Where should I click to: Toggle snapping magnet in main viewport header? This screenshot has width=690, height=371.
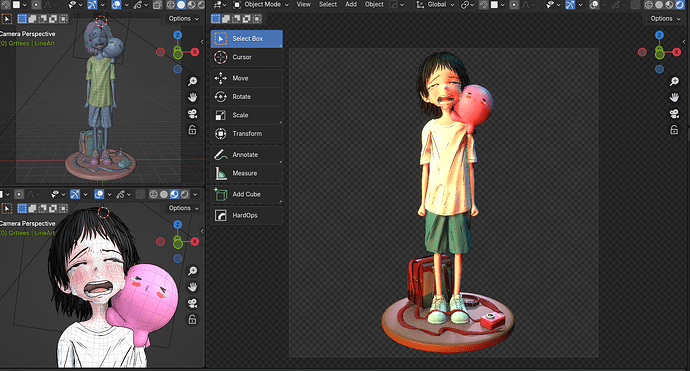[483, 5]
